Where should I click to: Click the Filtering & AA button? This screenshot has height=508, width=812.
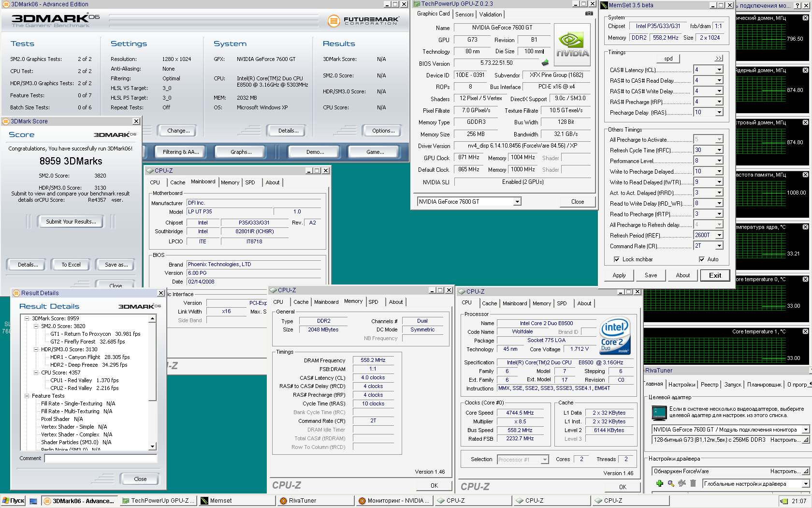(x=181, y=152)
